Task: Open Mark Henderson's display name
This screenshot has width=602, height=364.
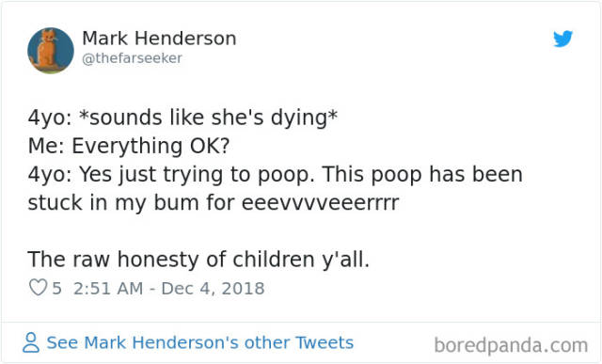Action: point(159,39)
